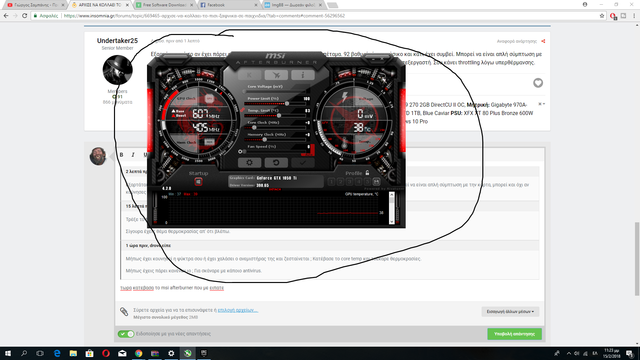Open Task View in taskbar
640x360 pixels.
pyautogui.click(x=40, y=353)
